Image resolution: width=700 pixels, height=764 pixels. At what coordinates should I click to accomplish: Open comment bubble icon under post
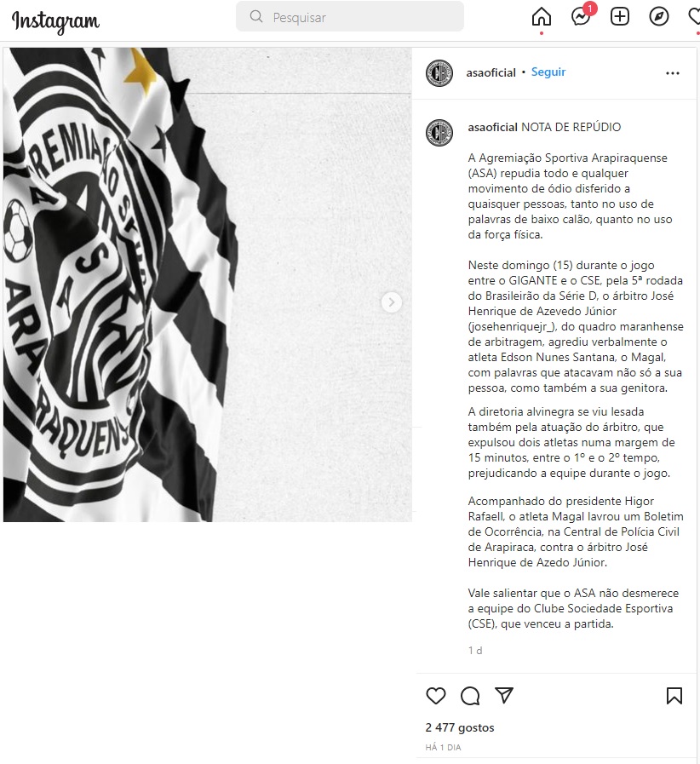click(470, 696)
